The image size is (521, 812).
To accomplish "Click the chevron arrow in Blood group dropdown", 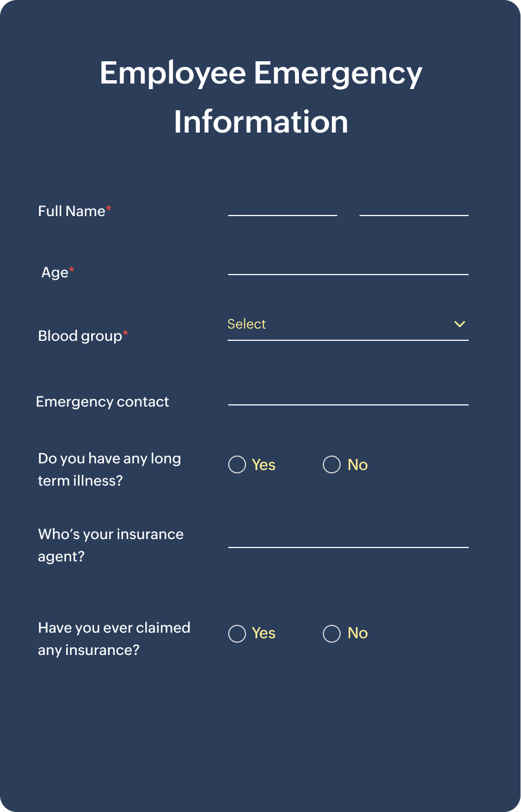I will point(459,324).
